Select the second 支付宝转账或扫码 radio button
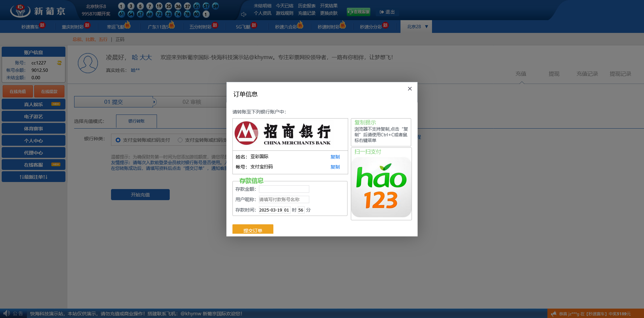 pos(180,140)
